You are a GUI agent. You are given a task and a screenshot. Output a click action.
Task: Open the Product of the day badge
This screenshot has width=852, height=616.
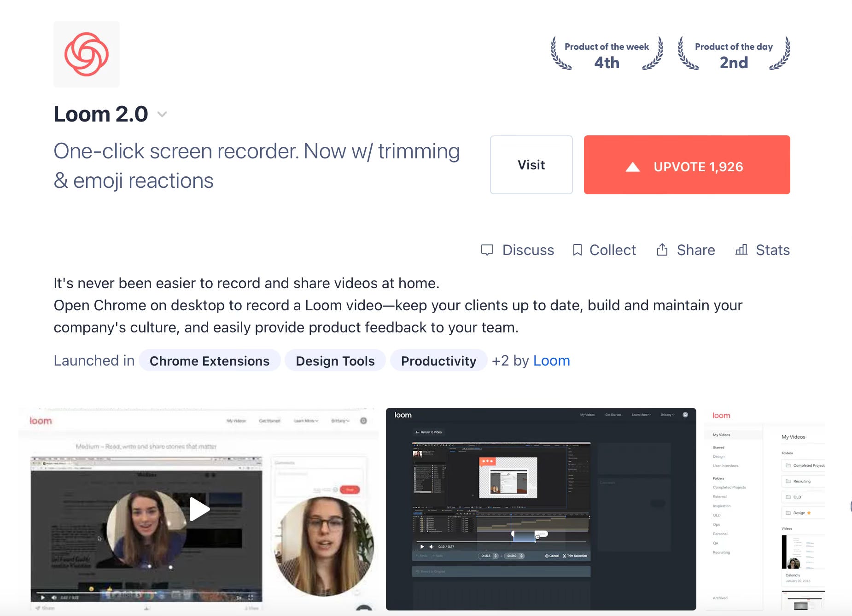click(734, 54)
